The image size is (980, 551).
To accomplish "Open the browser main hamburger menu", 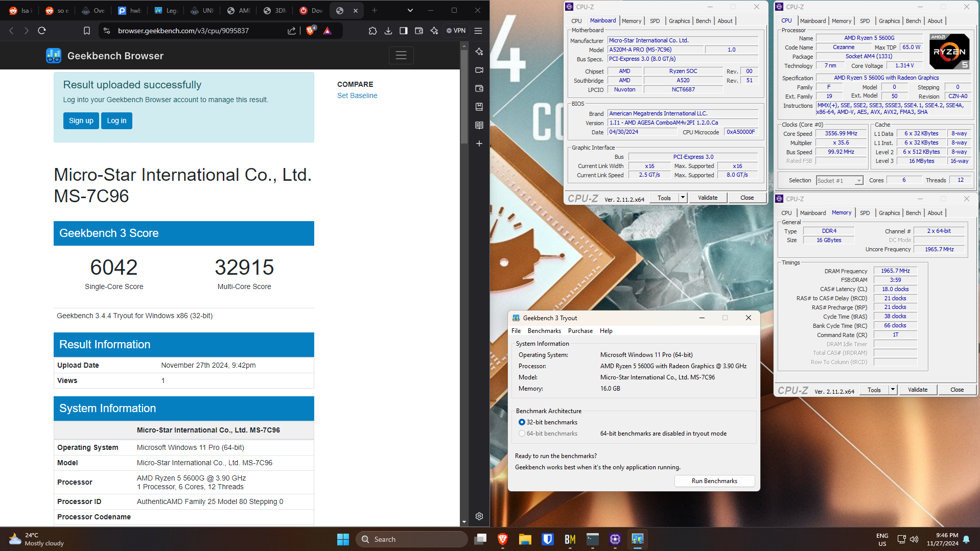I will tap(478, 31).
